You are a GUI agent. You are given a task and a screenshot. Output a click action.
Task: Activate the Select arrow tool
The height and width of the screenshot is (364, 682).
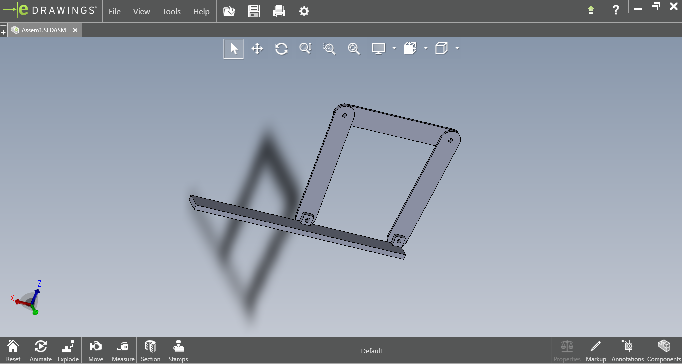pyautogui.click(x=234, y=49)
